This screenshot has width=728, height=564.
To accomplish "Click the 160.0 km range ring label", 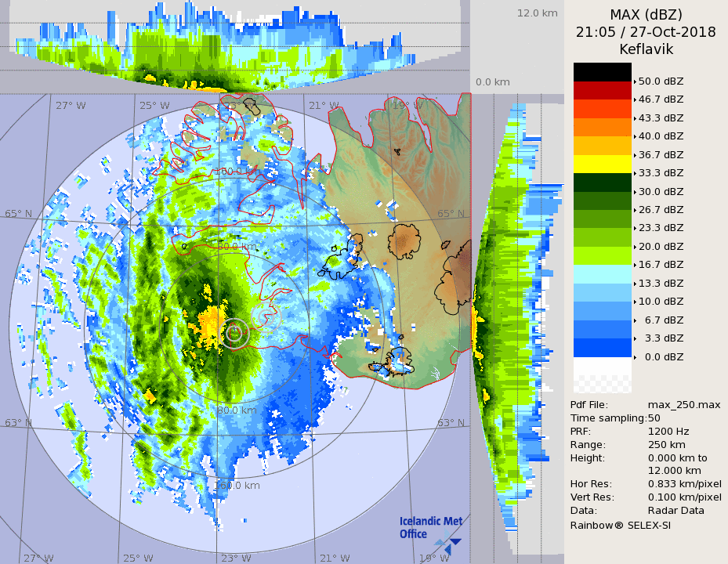I will tap(237, 485).
